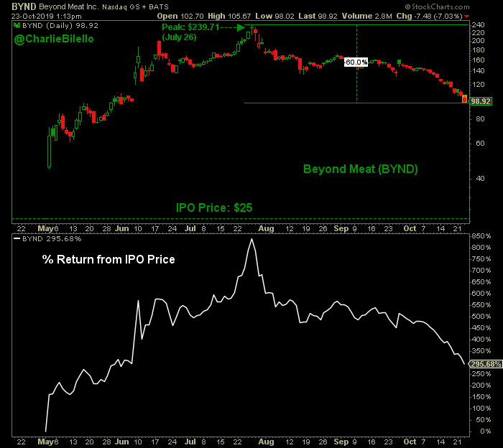Click the Open 102.70 value
503x448 pixels.
tap(180, 16)
